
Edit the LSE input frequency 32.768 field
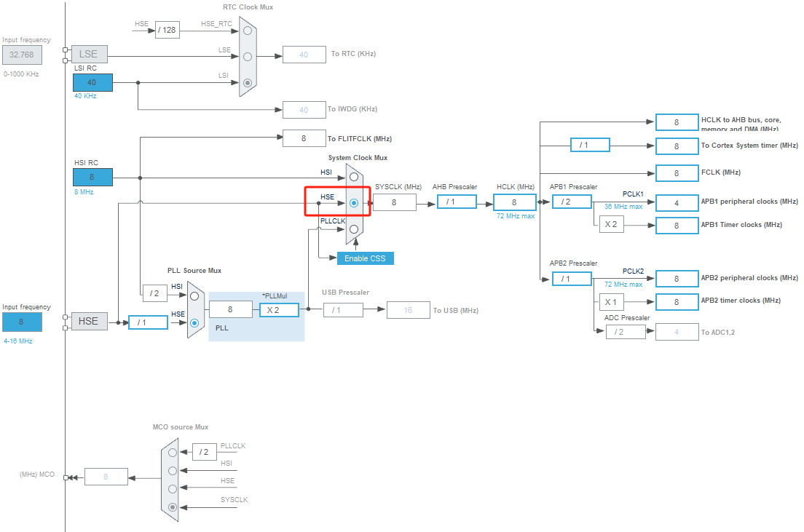point(21,55)
